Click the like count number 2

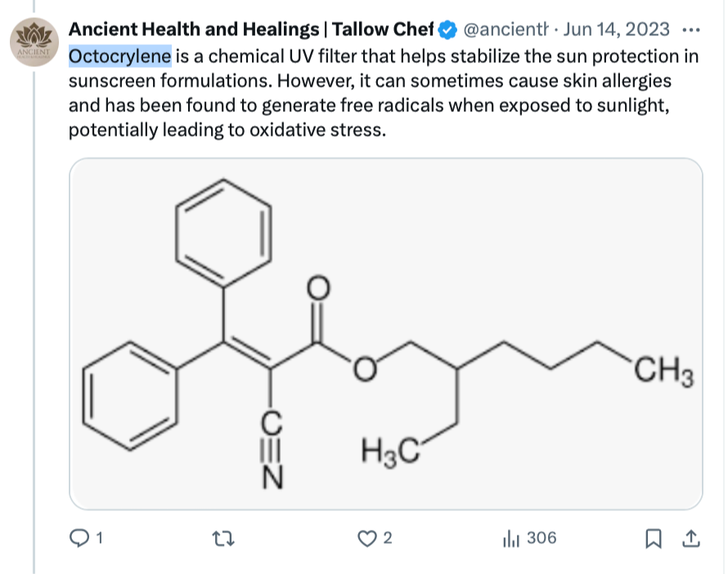pyautogui.click(x=389, y=538)
